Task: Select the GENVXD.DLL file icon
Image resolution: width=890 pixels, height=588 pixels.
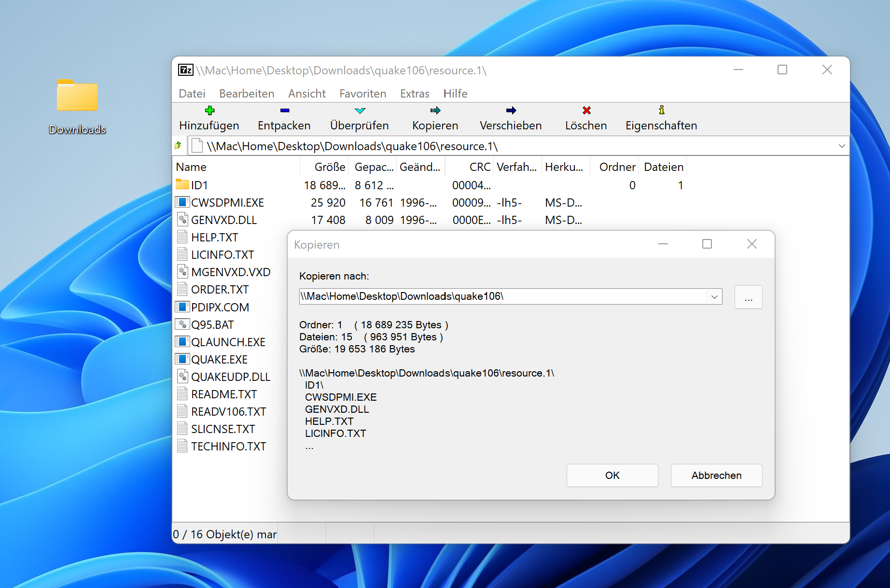Action: point(182,220)
